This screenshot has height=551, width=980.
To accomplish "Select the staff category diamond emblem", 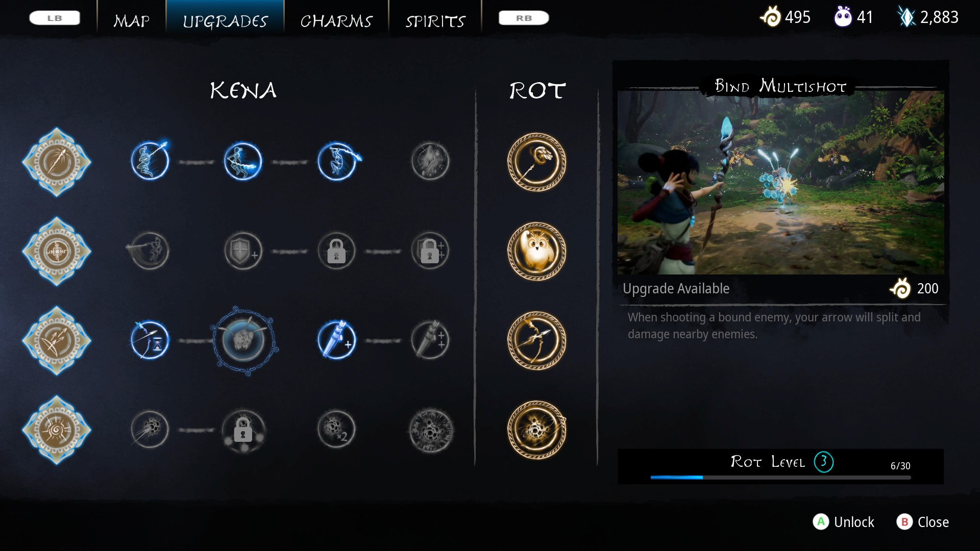I will pos(57,162).
